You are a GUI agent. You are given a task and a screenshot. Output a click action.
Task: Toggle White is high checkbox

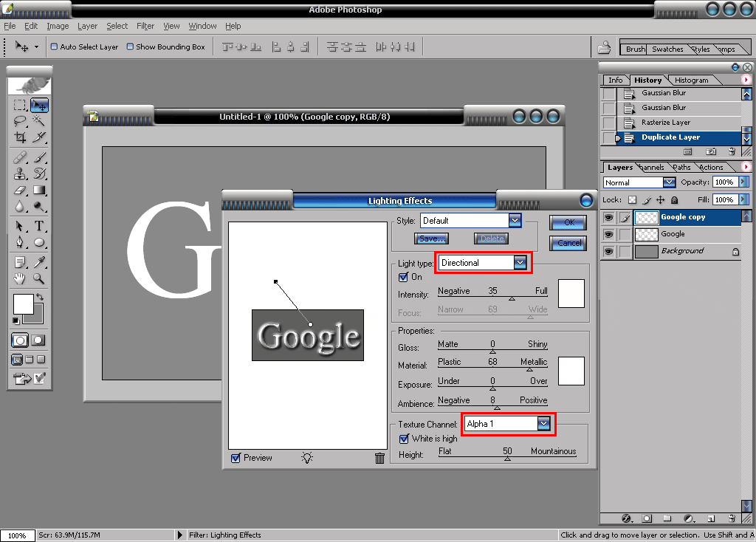(404, 439)
